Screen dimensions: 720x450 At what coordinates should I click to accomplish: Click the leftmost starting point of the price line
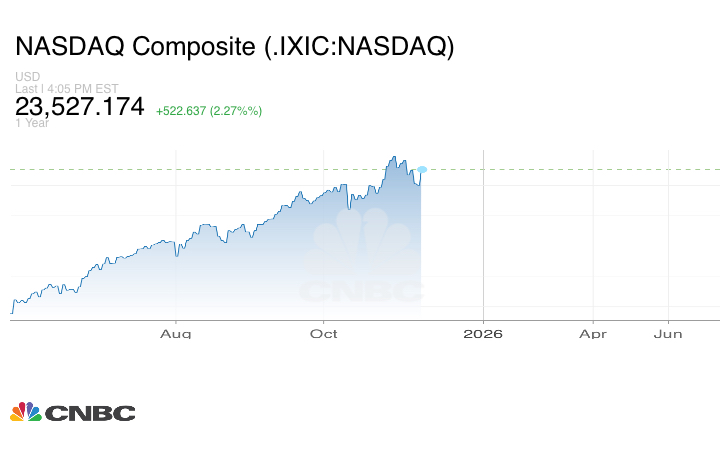coord(11,312)
